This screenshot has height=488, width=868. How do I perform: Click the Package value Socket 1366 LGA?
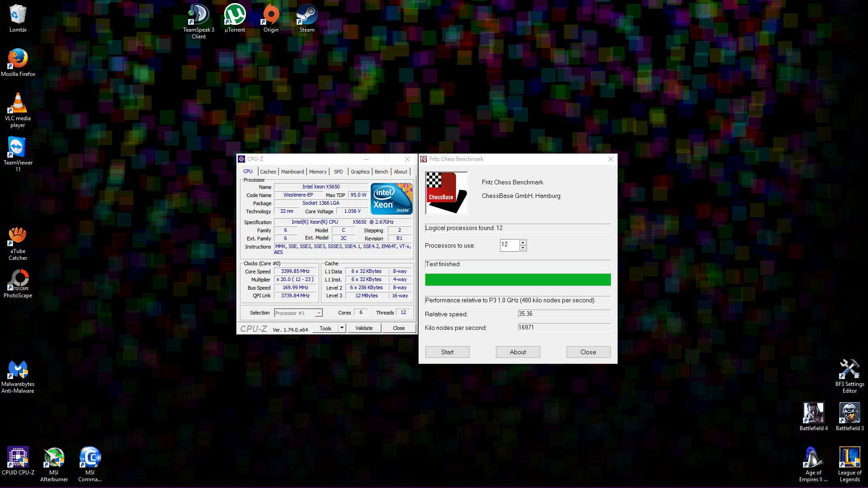tap(321, 203)
